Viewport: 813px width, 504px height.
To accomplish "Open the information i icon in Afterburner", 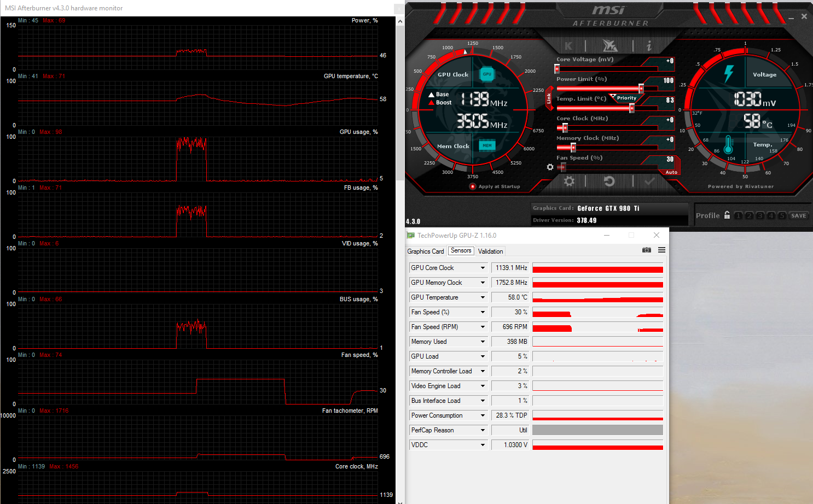I will (649, 46).
